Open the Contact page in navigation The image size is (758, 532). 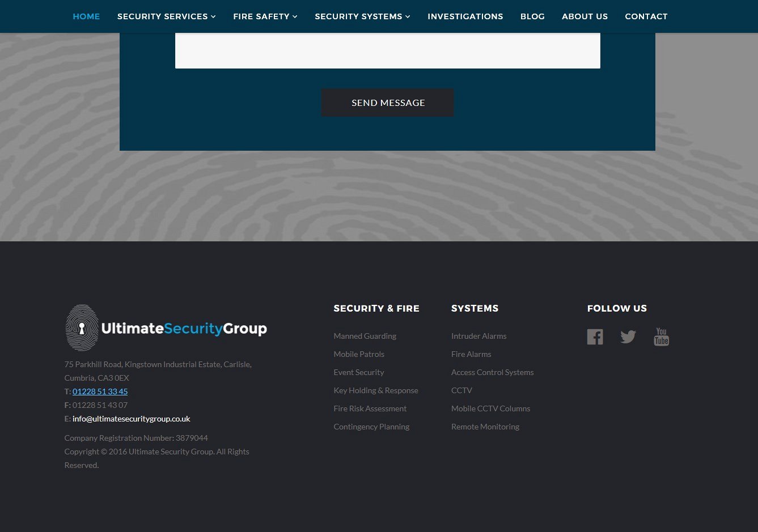coord(646,16)
